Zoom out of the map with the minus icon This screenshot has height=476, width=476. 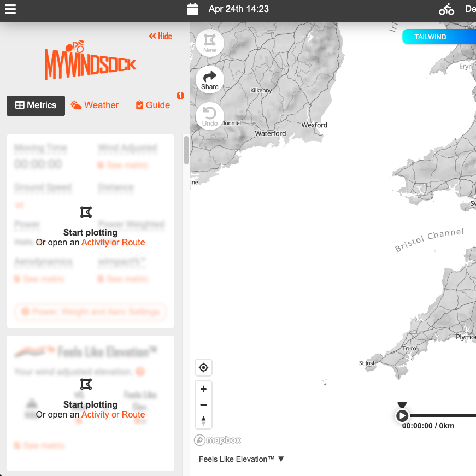click(x=203, y=405)
